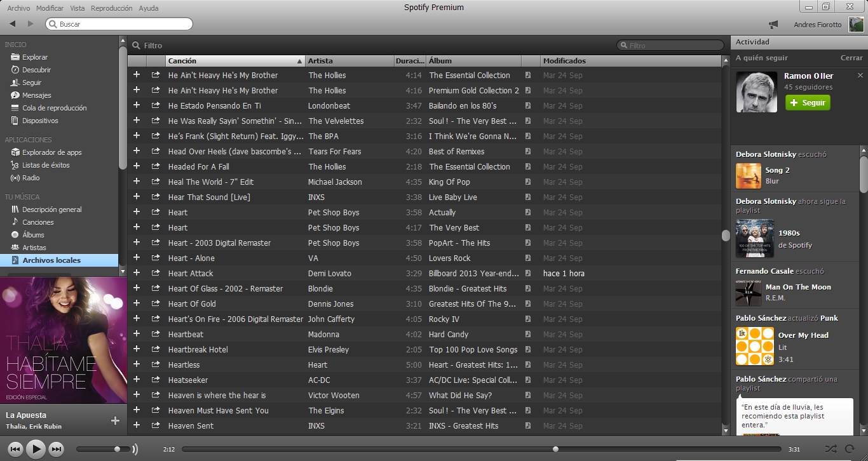868x461 pixels.
Task: Click the play button
Action: click(x=36, y=449)
